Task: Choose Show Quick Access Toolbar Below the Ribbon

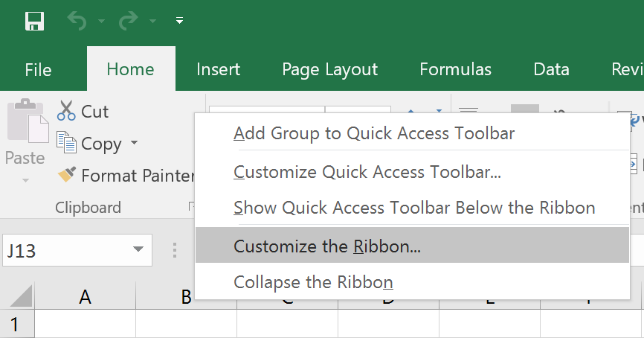Action: (414, 208)
